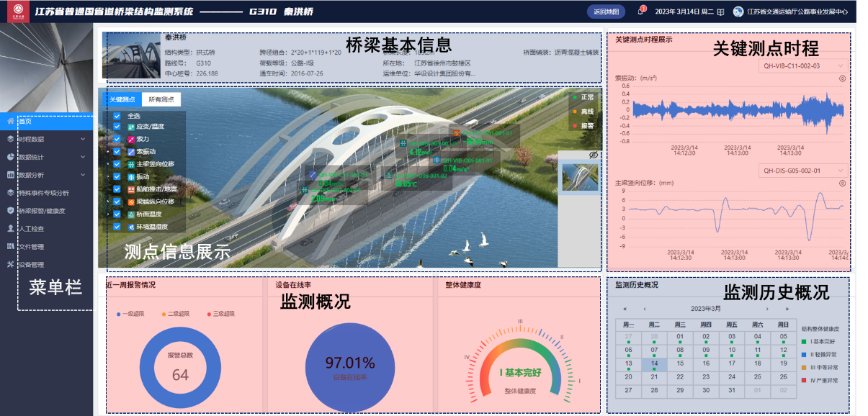
Task: Click the 特殊事件专项分析 menu icon
Action: 10,193
